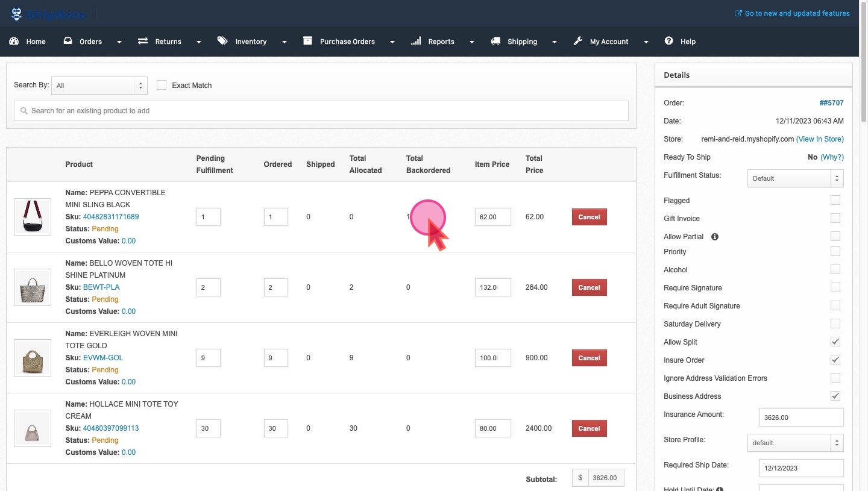Select the Purchase Orders box icon

pyautogui.click(x=308, y=41)
